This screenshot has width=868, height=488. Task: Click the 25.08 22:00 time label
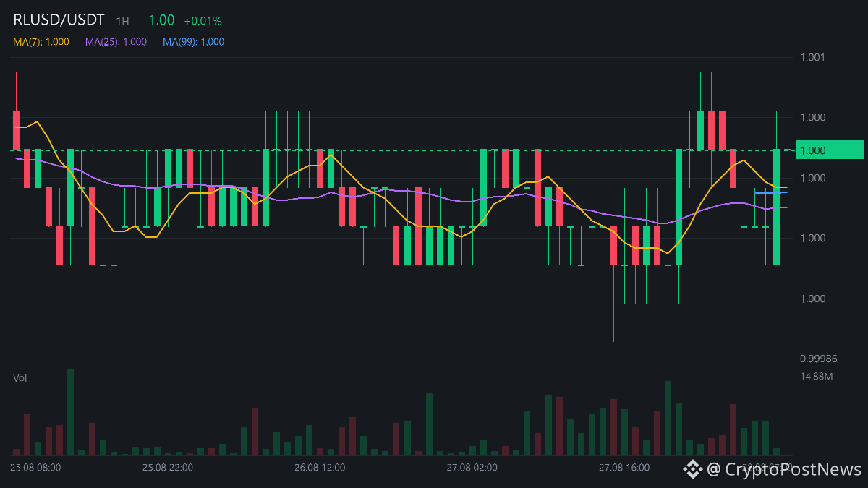coord(168,468)
